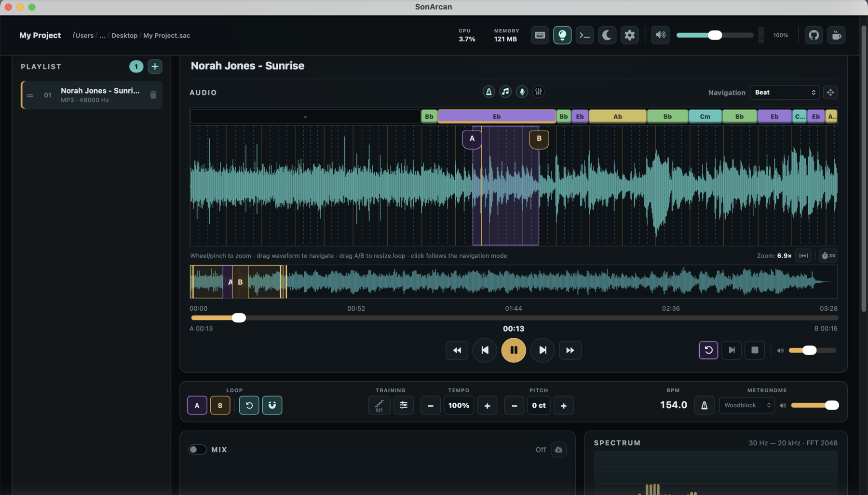
Task: Click the microphone icon in Audio header
Action: coord(522,92)
